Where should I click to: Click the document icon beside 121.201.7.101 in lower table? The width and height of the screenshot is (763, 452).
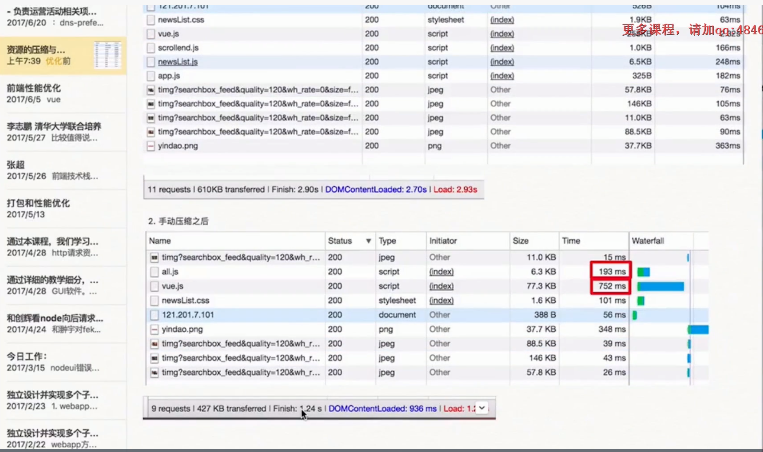tap(153, 314)
